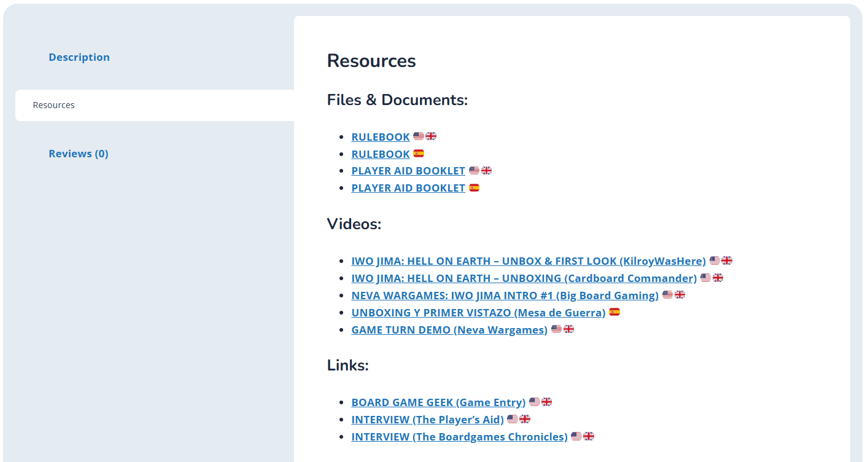Click the US flag beside GAME TURN DEMO
868x462 pixels.
coord(556,329)
